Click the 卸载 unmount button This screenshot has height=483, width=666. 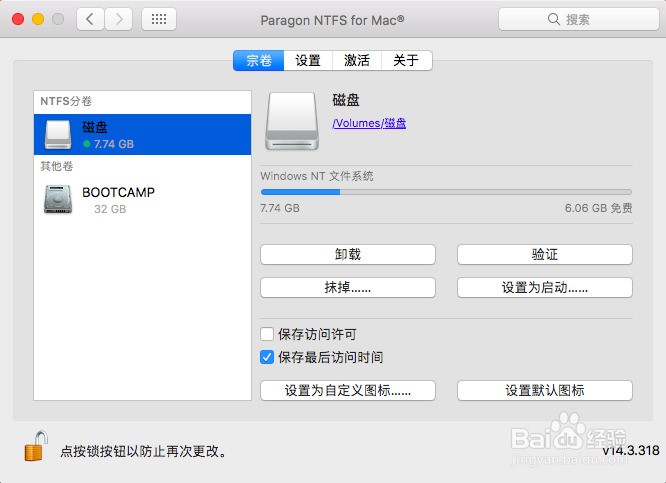coord(348,254)
